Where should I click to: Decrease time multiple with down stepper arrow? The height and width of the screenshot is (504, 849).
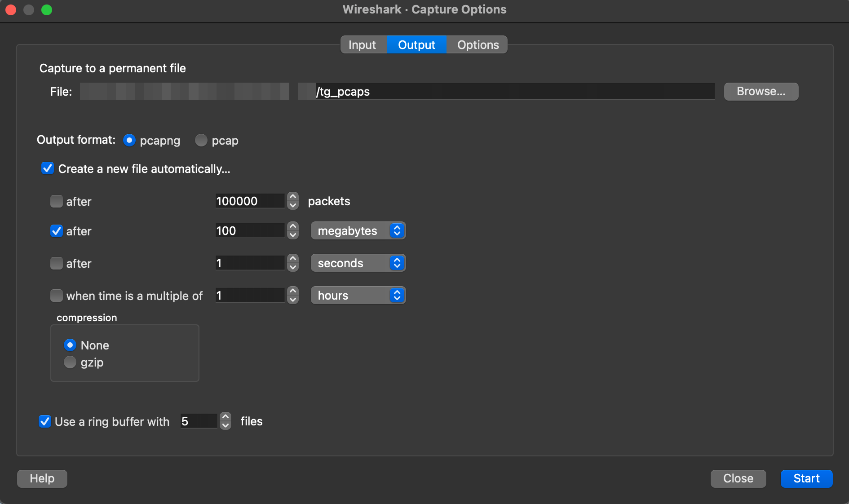[x=293, y=300]
